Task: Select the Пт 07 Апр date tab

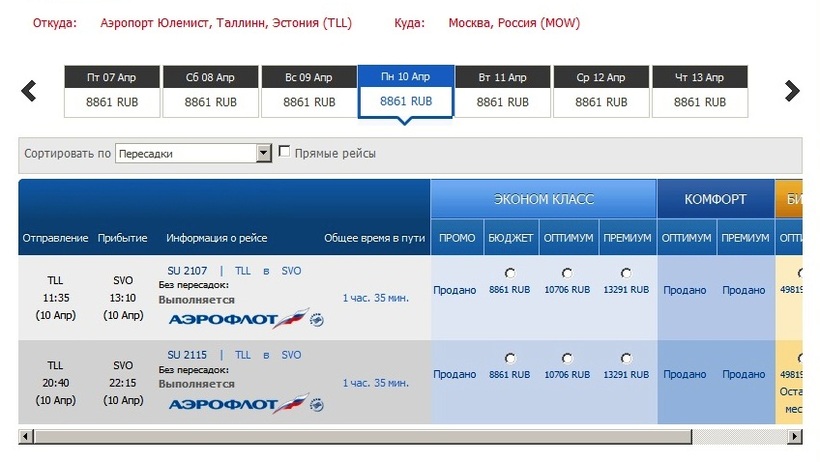Action: pyautogui.click(x=113, y=90)
